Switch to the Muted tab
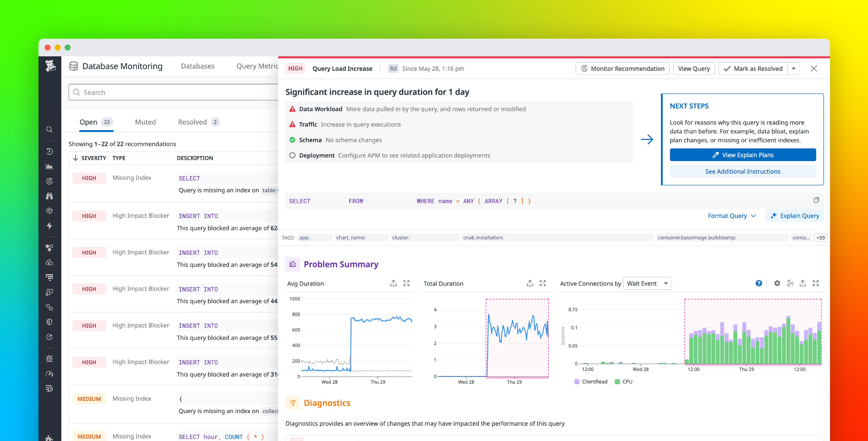This screenshot has width=868, height=441. pos(145,122)
